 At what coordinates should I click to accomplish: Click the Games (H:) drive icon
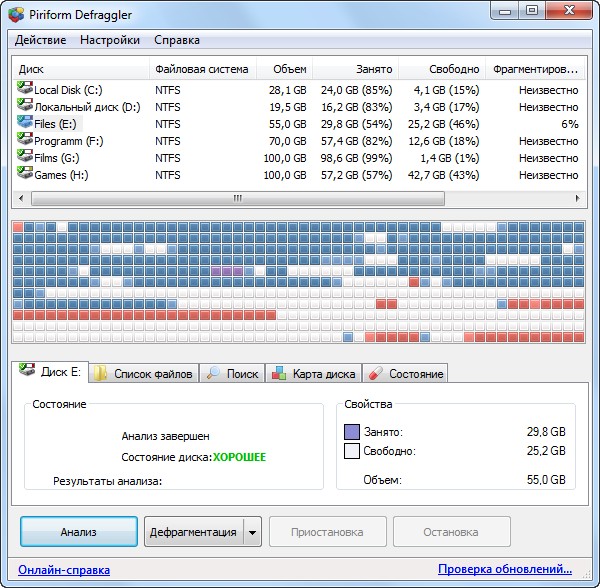point(25,174)
